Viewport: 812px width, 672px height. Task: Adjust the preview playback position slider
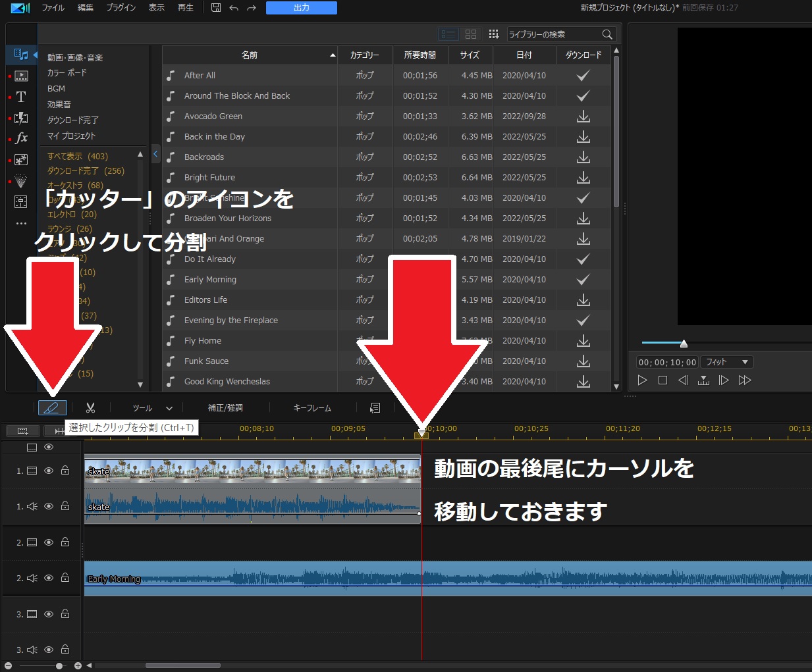(x=684, y=343)
